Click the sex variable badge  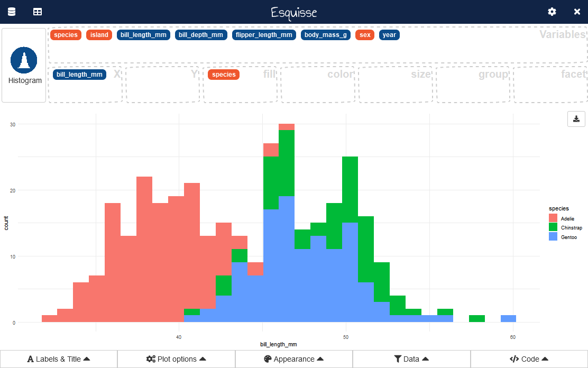[x=365, y=35]
